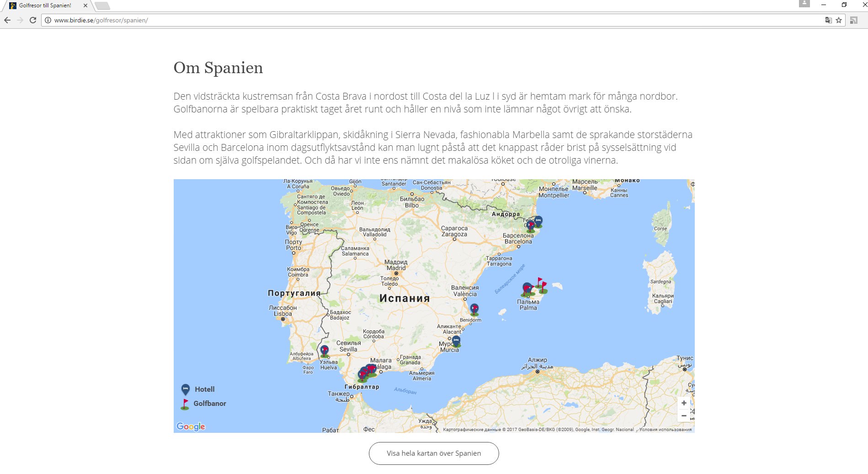The image size is (868, 474).
Task: Click the Golfbanor legend text
Action: click(x=210, y=404)
